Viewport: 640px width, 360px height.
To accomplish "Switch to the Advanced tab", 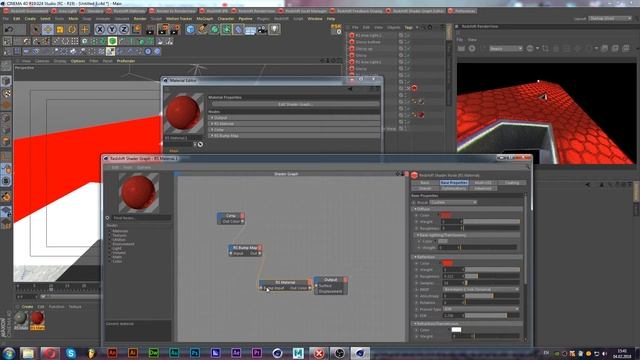I will pyautogui.click(x=483, y=188).
